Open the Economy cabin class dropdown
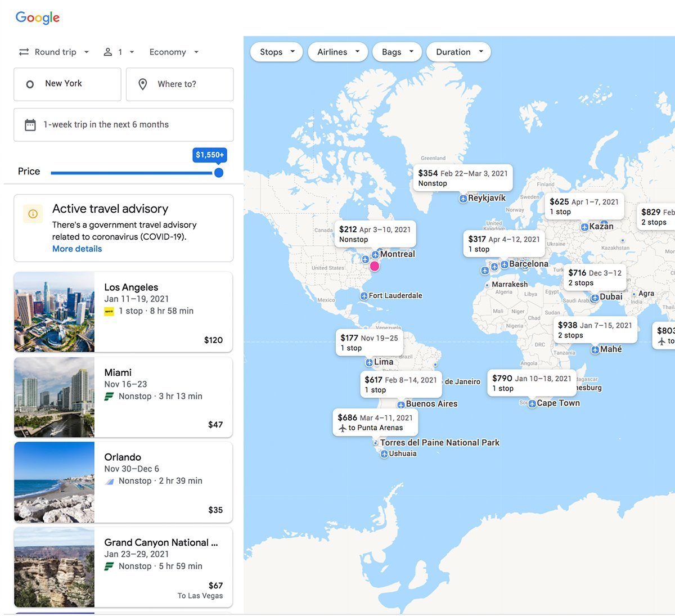Viewport: 675px width, 616px height. click(173, 52)
